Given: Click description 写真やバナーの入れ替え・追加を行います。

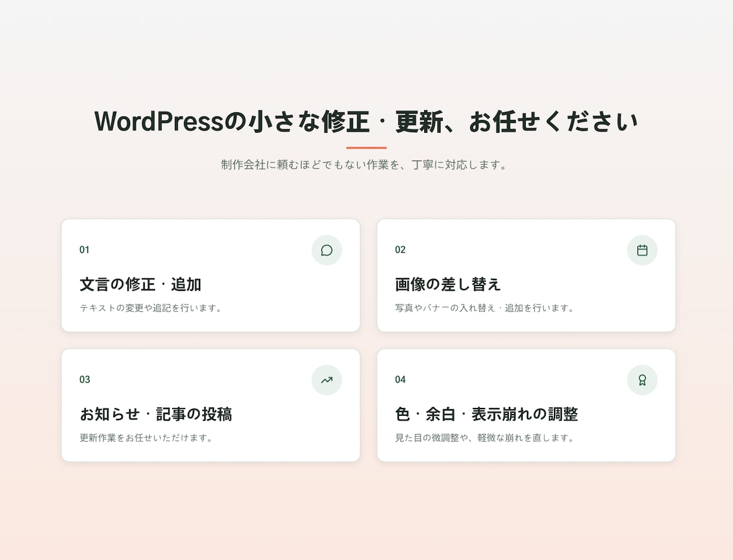Looking at the screenshot, I should tap(486, 308).
